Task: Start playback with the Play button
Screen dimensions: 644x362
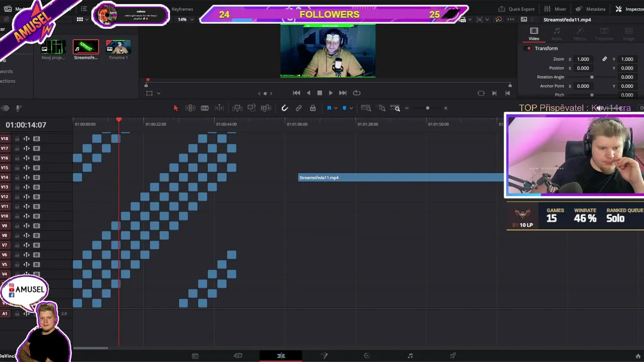Action: (x=331, y=93)
